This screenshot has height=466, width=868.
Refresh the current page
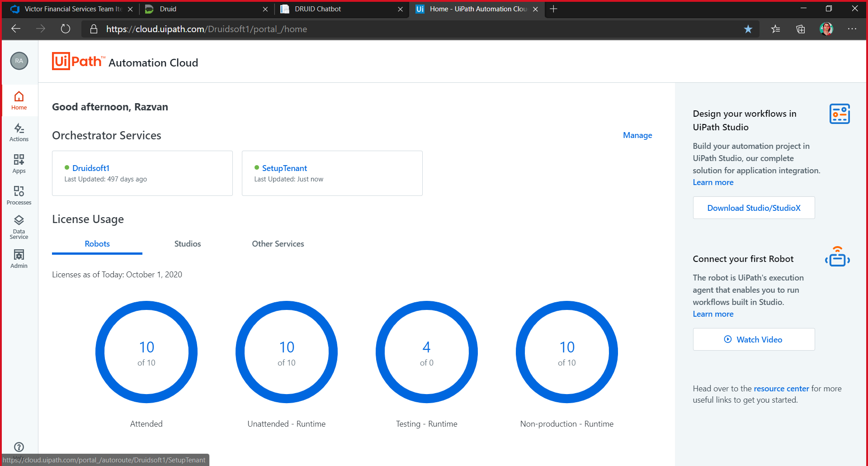click(x=66, y=29)
